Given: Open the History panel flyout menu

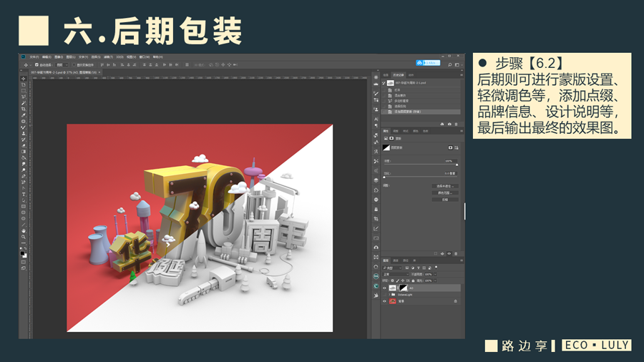Looking at the screenshot, I should click(x=462, y=75).
